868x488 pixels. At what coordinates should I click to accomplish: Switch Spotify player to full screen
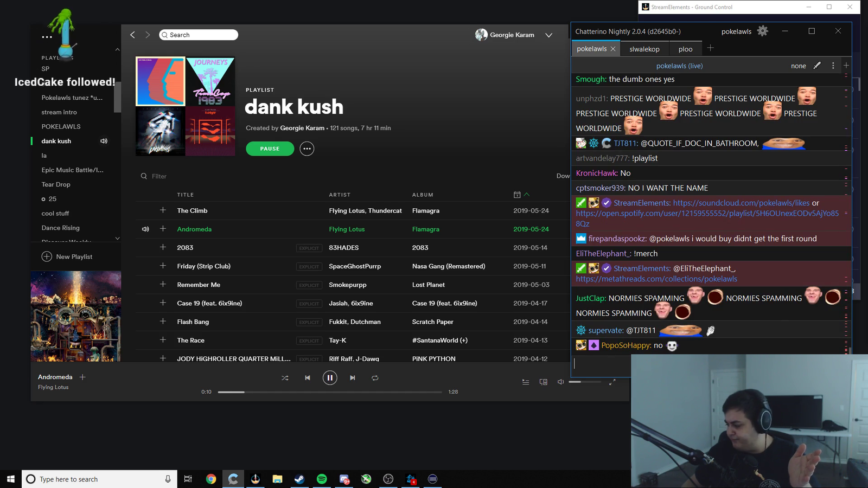click(612, 382)
